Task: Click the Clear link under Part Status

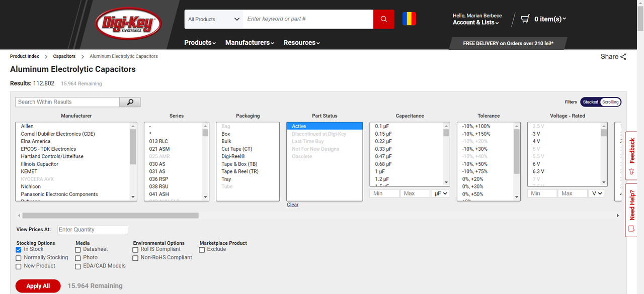Action: click(x=293, y=205)
